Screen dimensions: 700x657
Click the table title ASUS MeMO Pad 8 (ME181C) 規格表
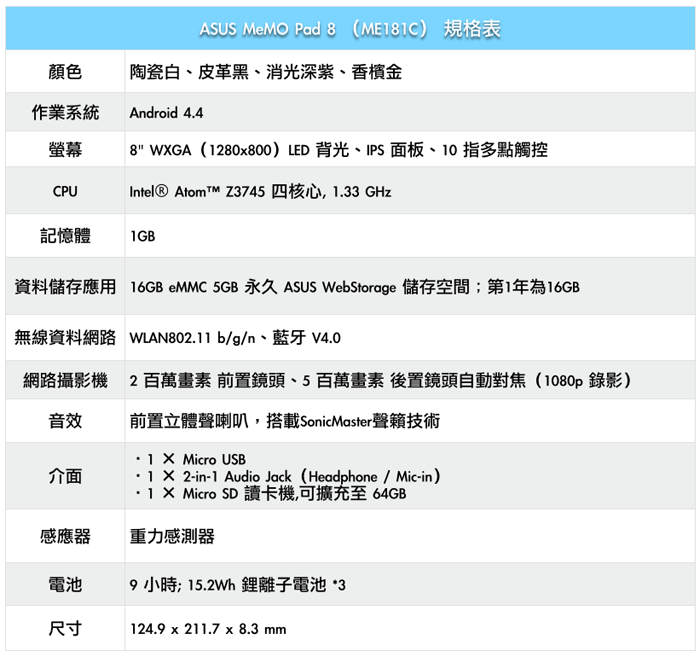click(x=350, y=29)
